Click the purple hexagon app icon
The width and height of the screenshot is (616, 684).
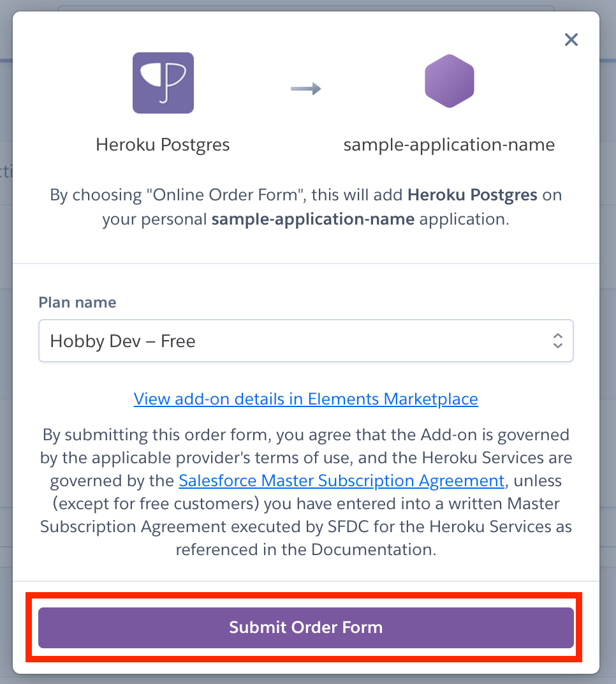click(449, 81)
